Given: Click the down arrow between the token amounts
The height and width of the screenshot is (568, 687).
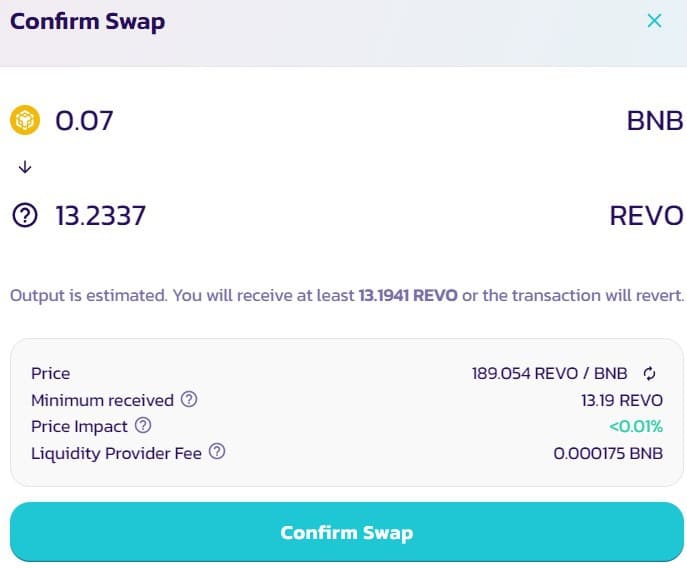Looking at the screenshot, I should click(25, 167).
